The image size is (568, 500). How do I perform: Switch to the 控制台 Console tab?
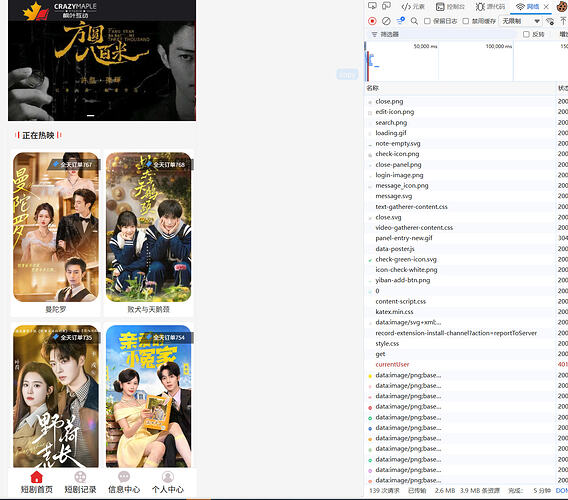[450, 7]
